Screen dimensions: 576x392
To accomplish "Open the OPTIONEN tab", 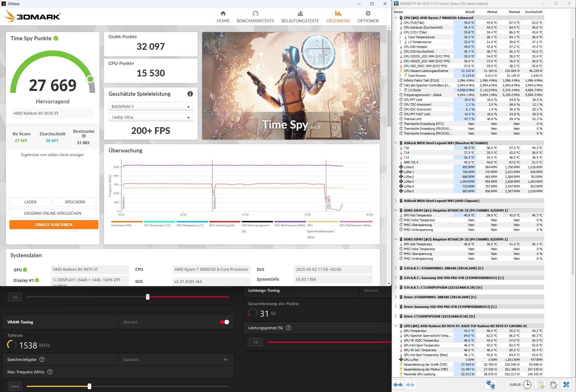I will pos(368,17).
